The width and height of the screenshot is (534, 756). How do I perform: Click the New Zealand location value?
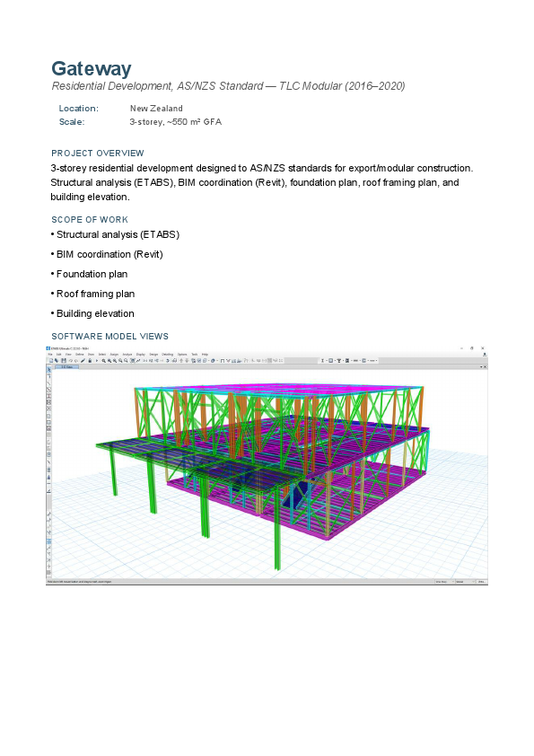[156, 109]
